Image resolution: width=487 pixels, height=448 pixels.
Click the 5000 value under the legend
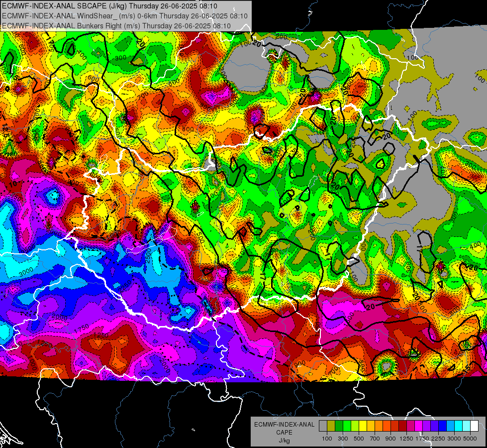pos(470,439)
